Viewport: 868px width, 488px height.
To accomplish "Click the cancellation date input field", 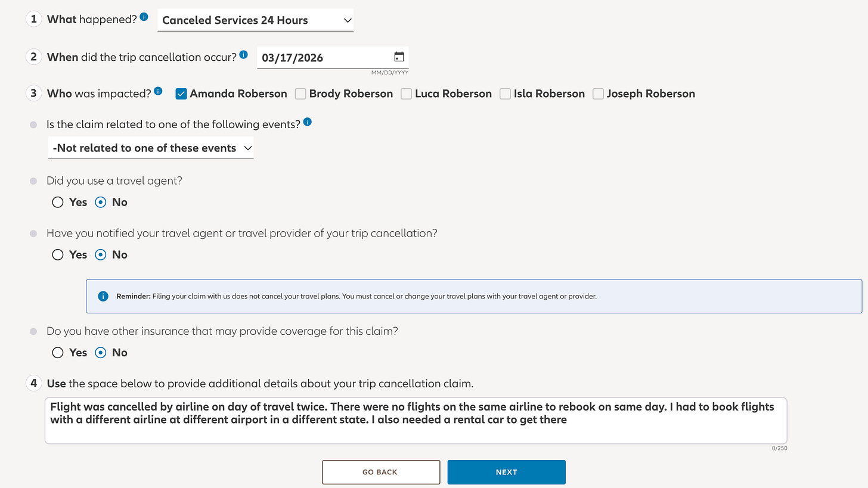I will point(333,58).
